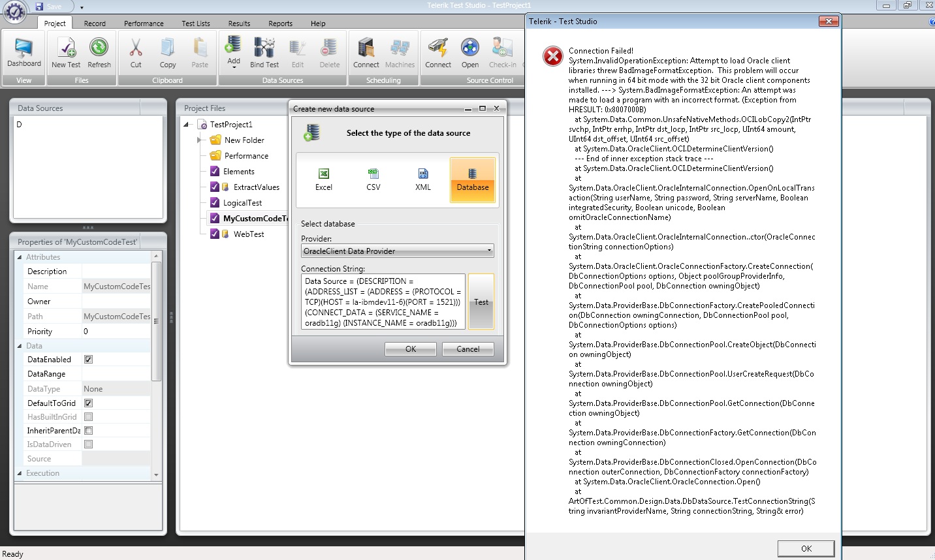The height and width of the screenshot is (560, 935).
Task: Open the Results tab
Action: point(239,23)
